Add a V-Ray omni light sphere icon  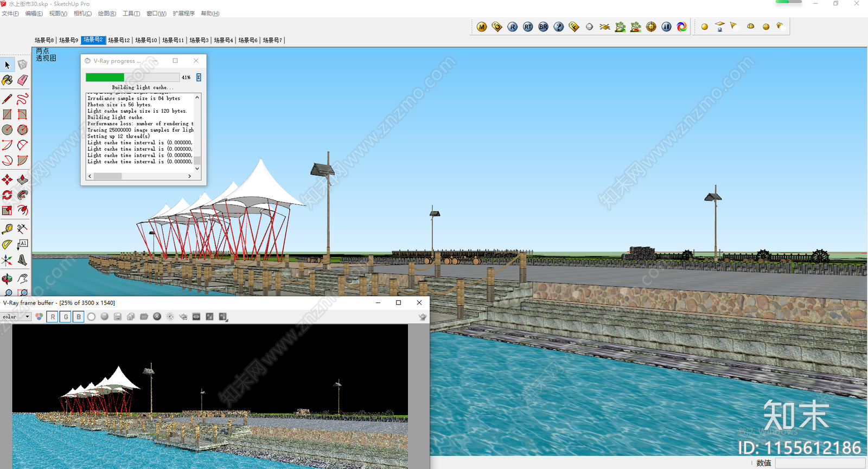click(x=704, y=27)
